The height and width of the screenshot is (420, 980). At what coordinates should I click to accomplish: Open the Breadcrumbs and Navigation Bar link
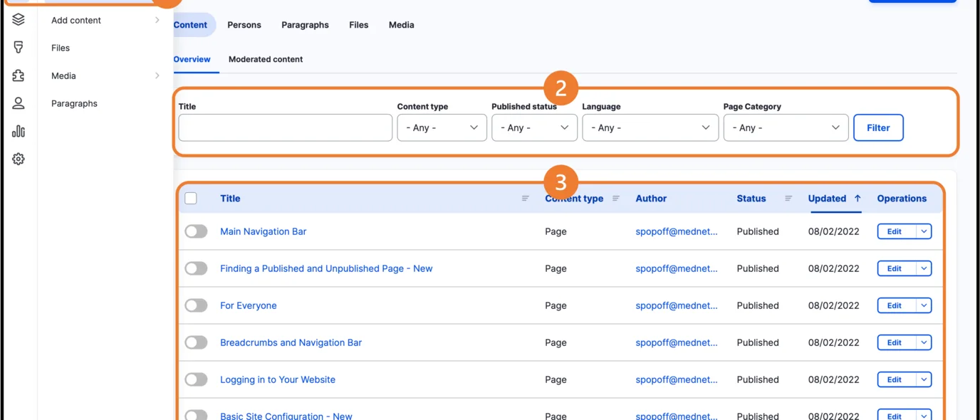click(x=291, y=342)
